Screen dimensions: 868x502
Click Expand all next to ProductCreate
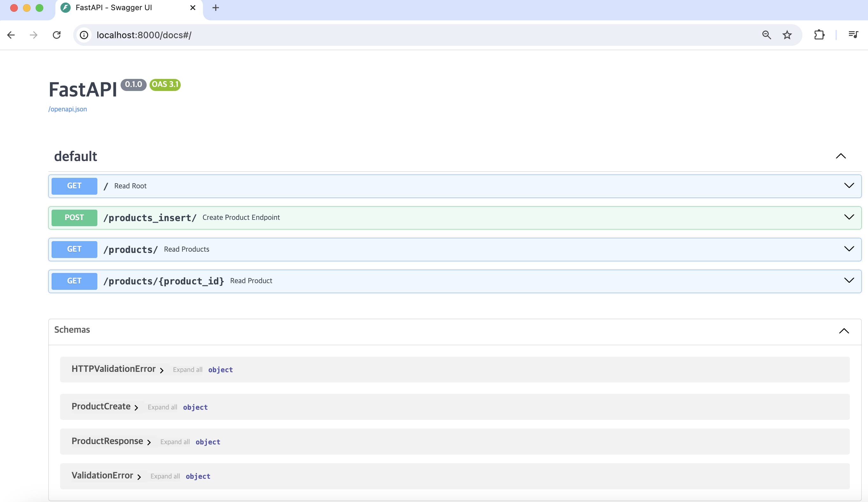[162, 407]
